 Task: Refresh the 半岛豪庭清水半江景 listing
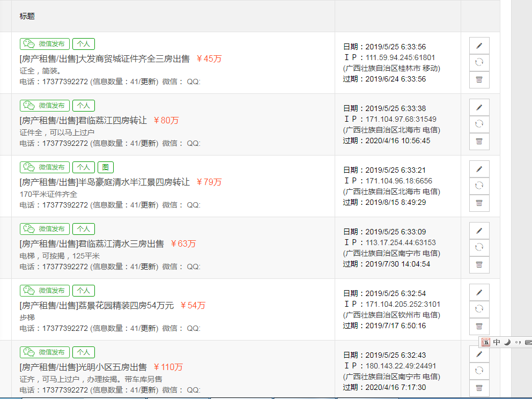click(479, 186)
